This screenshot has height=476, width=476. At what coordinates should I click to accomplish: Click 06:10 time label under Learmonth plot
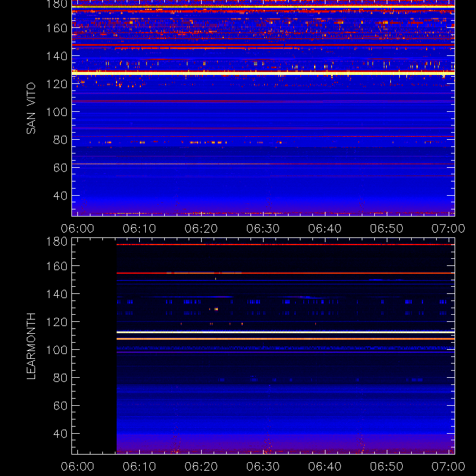[139, 466]
